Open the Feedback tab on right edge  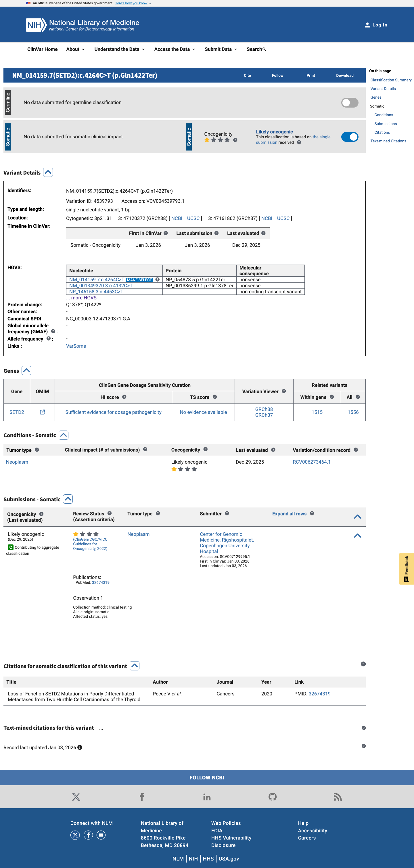click(x=407, y=569)
